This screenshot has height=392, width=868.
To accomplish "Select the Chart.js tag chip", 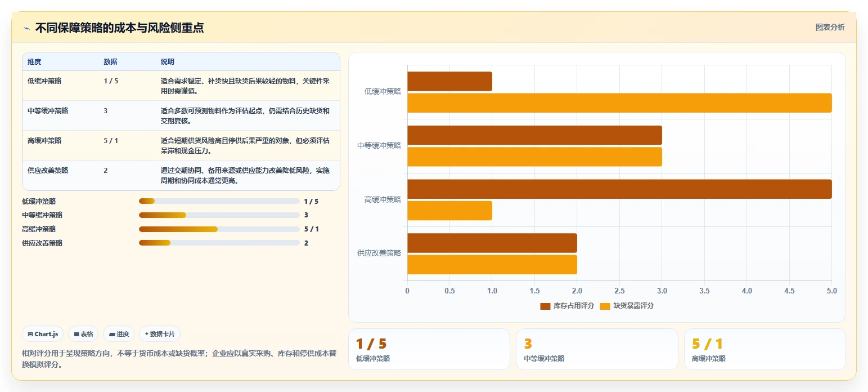I will 43,334.
